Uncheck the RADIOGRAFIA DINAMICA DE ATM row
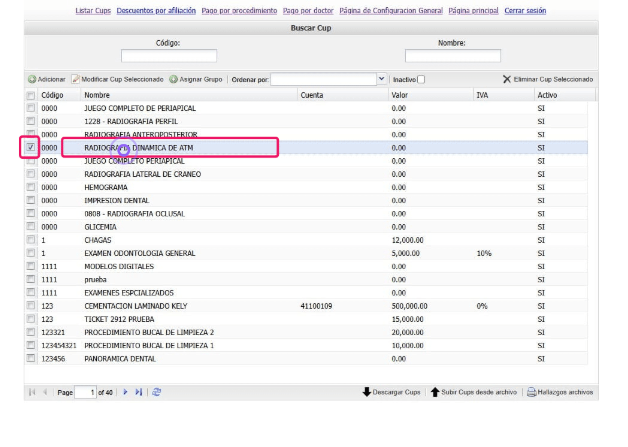The width and height of the screenshot is (628, 447). click(x=31, y=147)
